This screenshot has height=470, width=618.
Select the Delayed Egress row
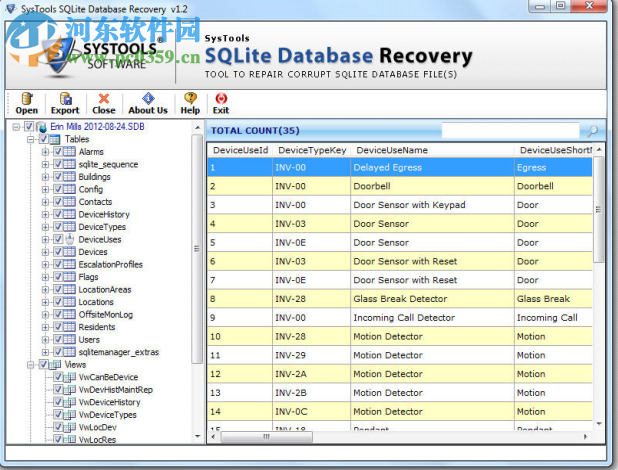[x=400, y=168]
